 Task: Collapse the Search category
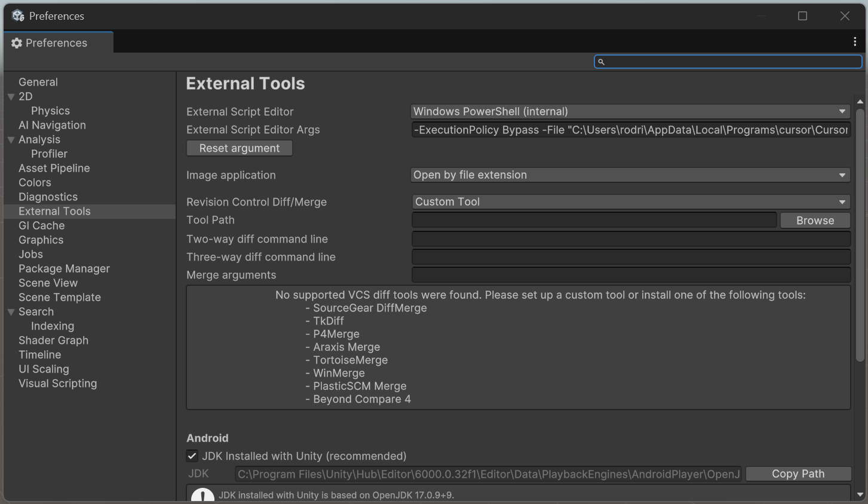tap(13, 311)
